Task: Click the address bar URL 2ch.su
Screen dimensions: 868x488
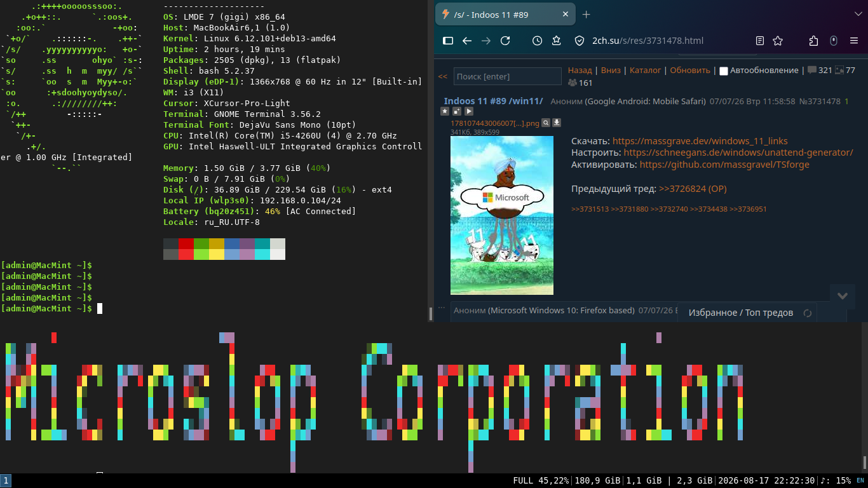Action: [x=648, y=41]
